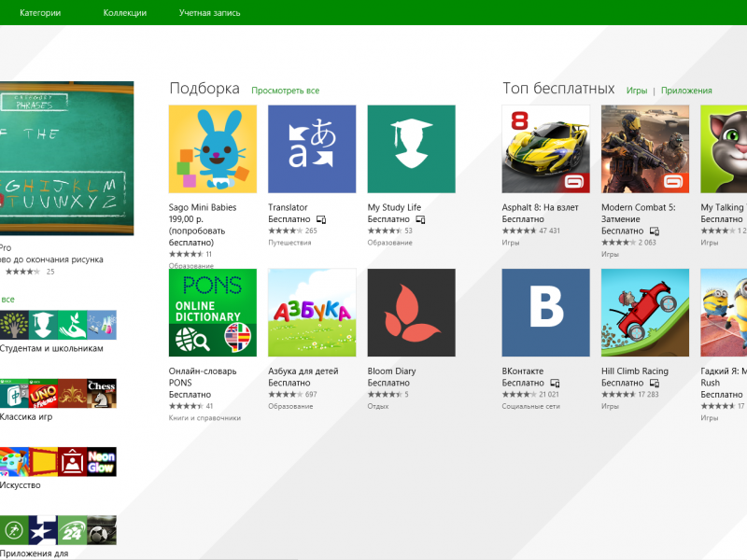Click the tree hands icon in student collection
The height and width of the screenshot is (560, 747).
[x=14, y=325]
